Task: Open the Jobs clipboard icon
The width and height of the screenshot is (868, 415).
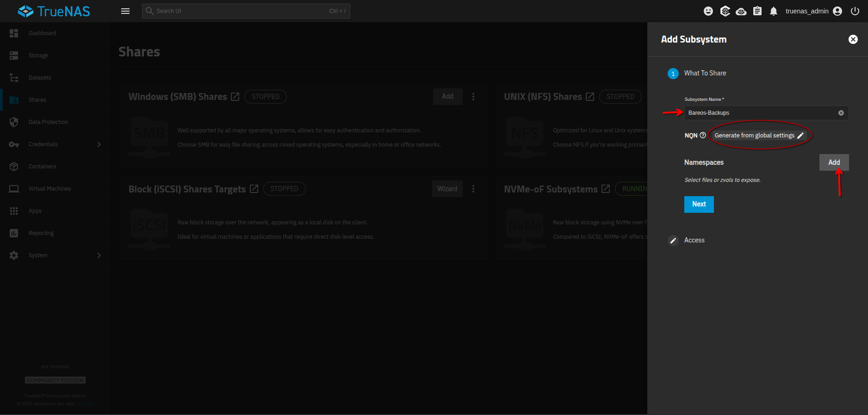Action: (757, 11)
